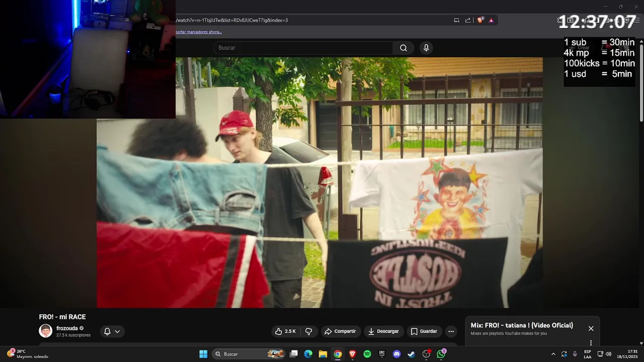644x362 pixels.
Task: Click the YouTube search magnifier button
Action: pos(404,48)
